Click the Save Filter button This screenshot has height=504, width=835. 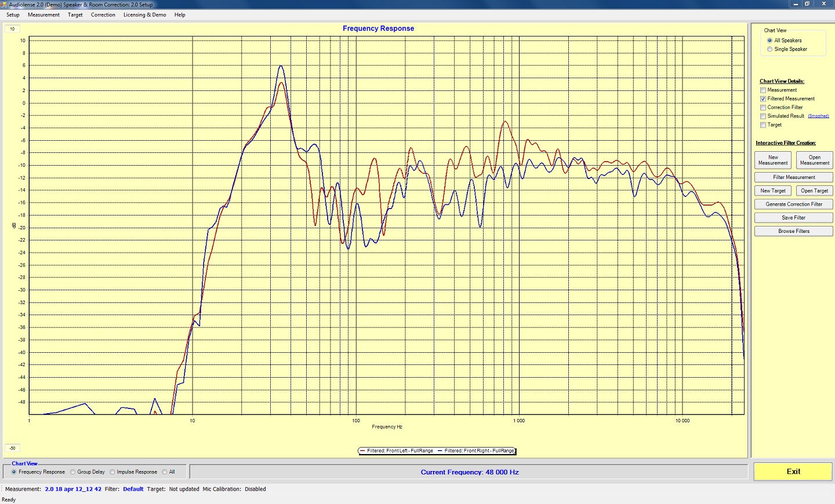794,218
